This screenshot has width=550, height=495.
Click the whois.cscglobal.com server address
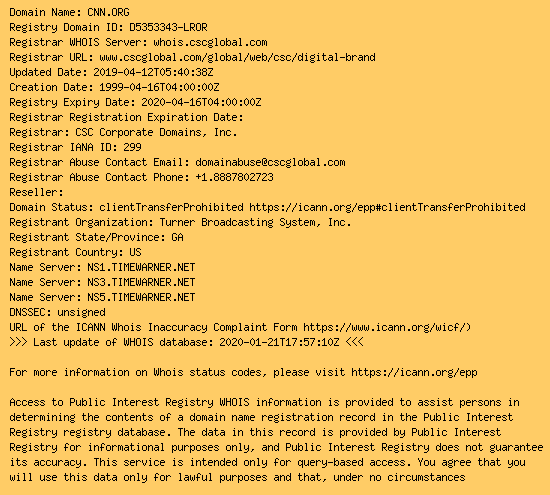click(210, 42)
